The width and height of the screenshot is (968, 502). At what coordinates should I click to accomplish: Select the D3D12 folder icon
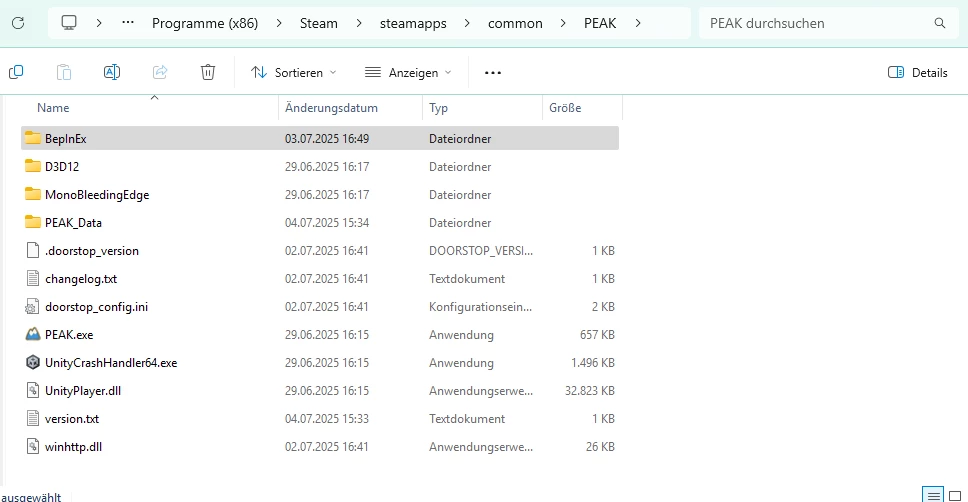(33, 166)
